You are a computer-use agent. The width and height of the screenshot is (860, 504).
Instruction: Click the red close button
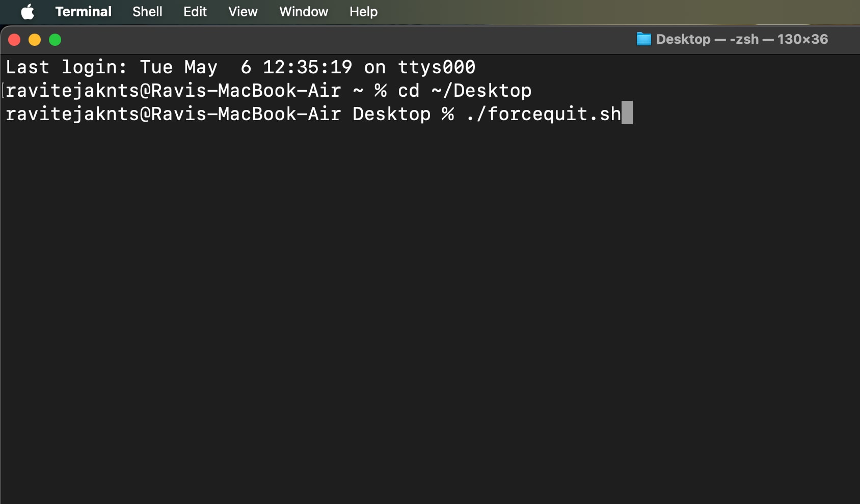tap(14, 39)
